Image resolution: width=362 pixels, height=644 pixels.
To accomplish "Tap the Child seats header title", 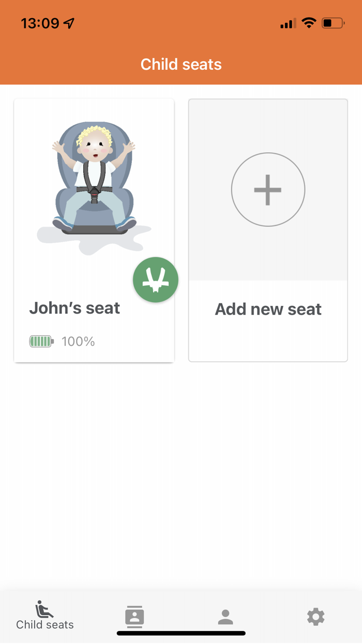I will [x=181, y=65].
